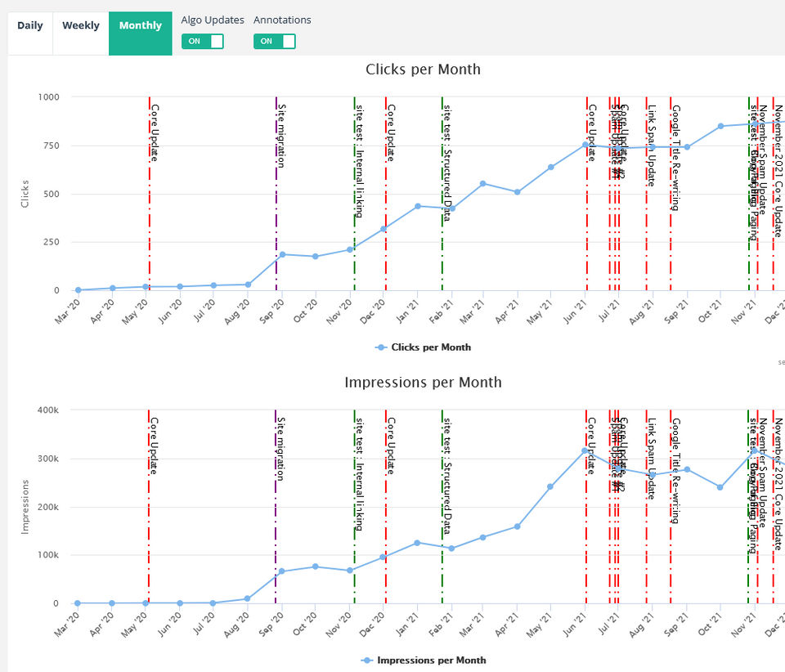Click the Jan '21 data point in Clicks chart

[x=418, y=206]
